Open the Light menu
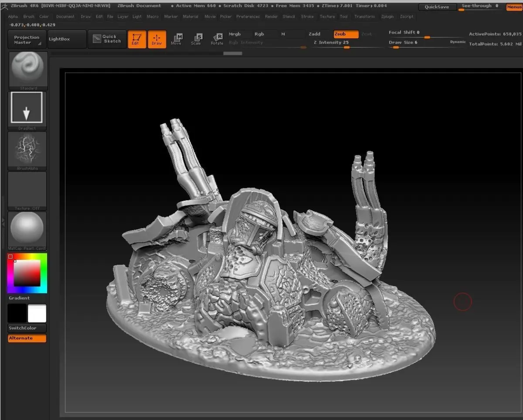Viewport: 523px width, 420px height. coord(137,17)
